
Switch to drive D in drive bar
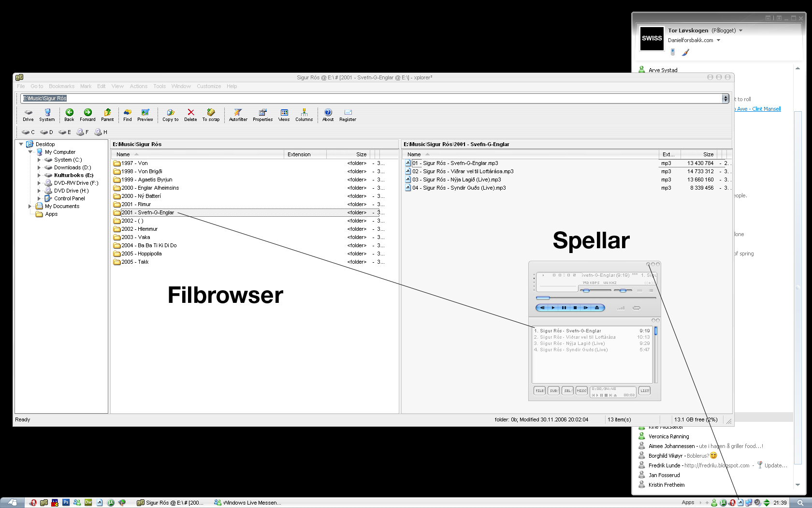[46, 132]
